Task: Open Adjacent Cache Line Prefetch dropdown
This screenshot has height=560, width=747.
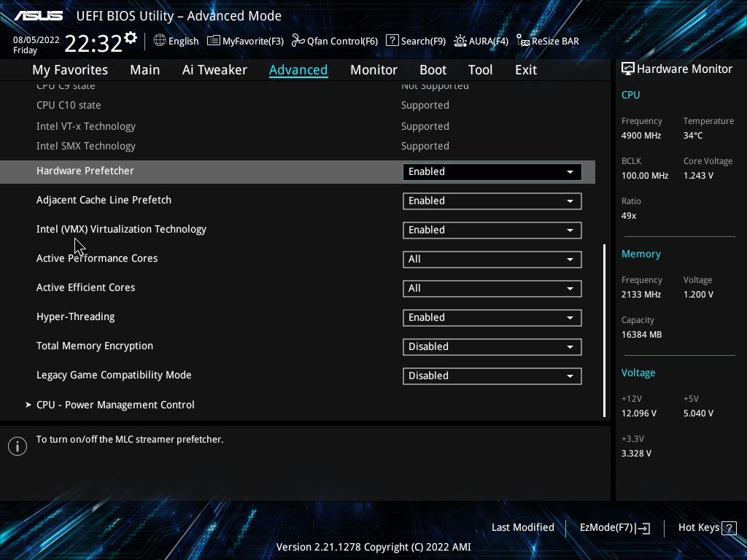Action: pyautogui.click(x=492, y=201)
